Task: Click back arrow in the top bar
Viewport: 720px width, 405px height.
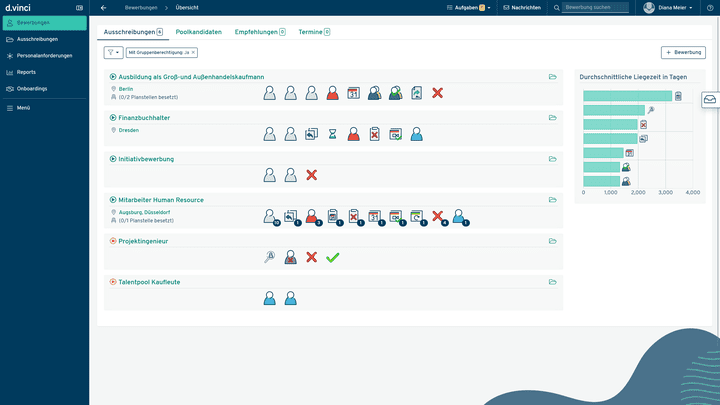Action: point(104,7)
